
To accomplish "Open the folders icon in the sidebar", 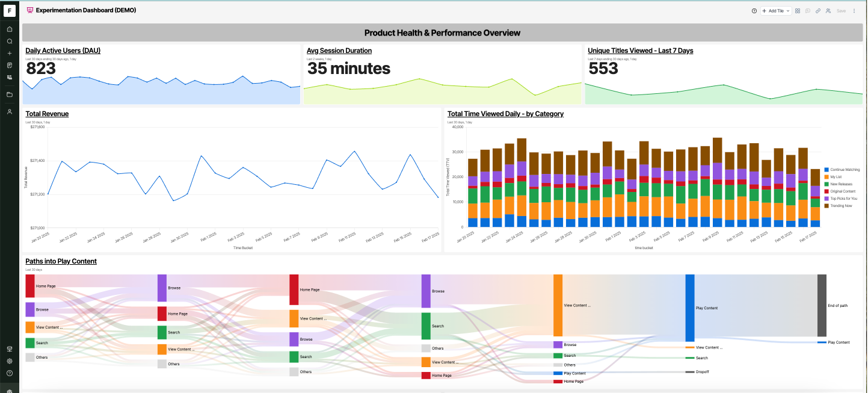I will pos(9,94).
